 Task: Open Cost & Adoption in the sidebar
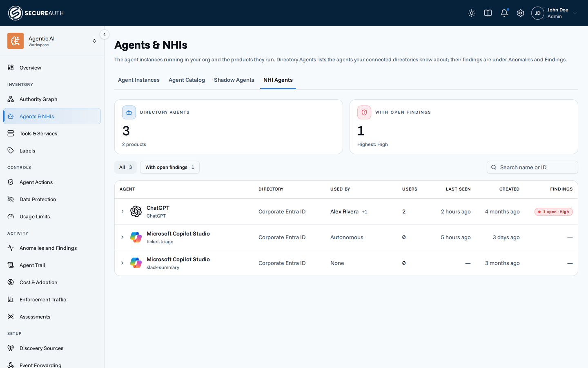click(52, 282)
